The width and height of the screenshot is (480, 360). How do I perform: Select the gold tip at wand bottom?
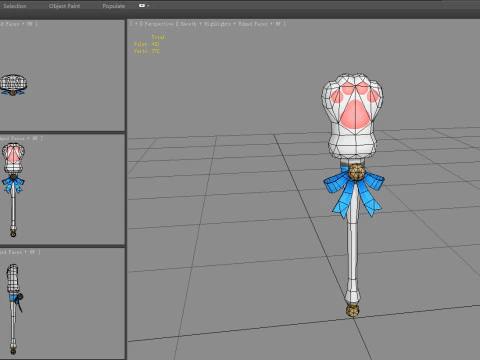(352, 310)
